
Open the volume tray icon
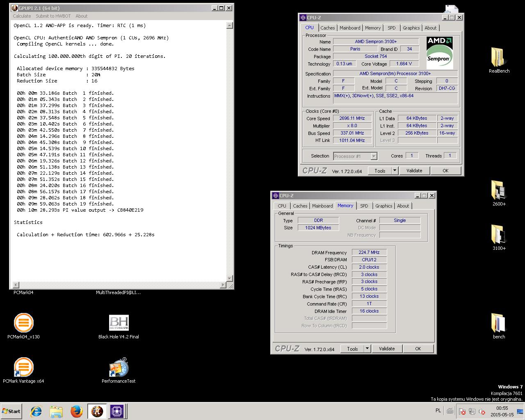(482, 411)
